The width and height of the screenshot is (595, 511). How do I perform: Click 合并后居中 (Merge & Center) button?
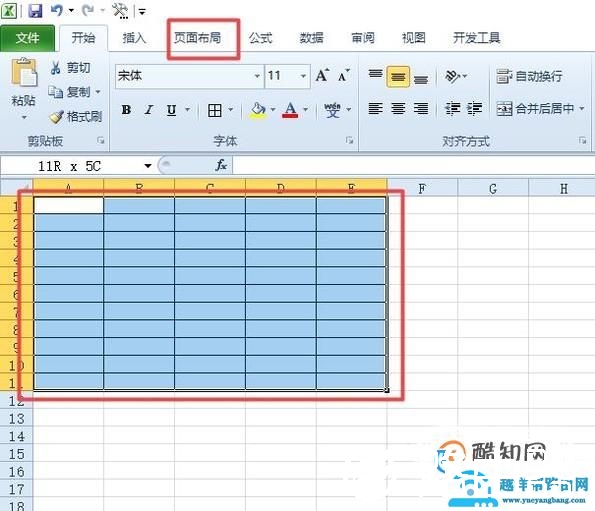(x=535, y=109)
